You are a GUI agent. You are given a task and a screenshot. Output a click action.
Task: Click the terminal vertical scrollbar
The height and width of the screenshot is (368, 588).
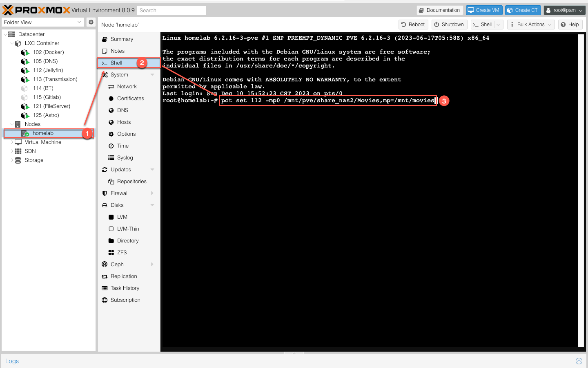581,191
